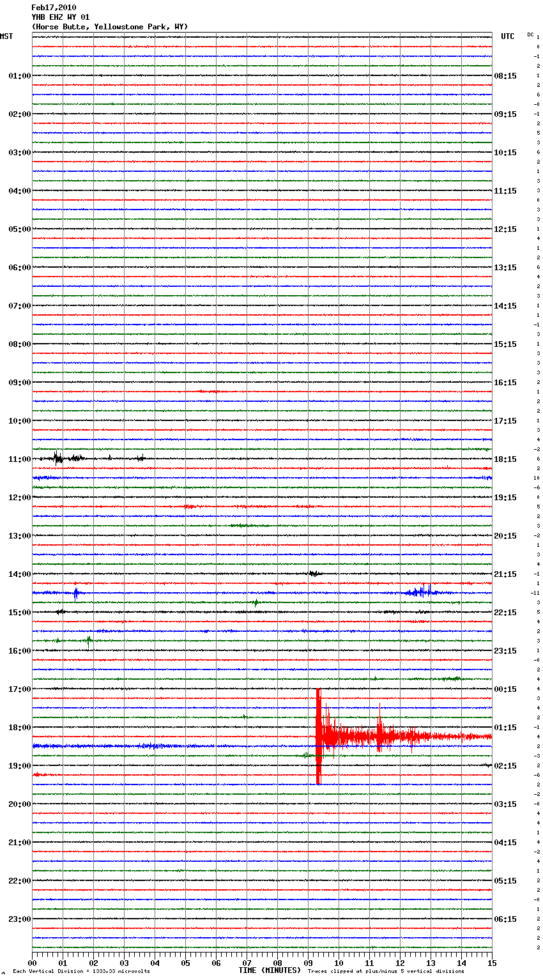Click the UTC time label '14:15'

click(x=505, y=306)
